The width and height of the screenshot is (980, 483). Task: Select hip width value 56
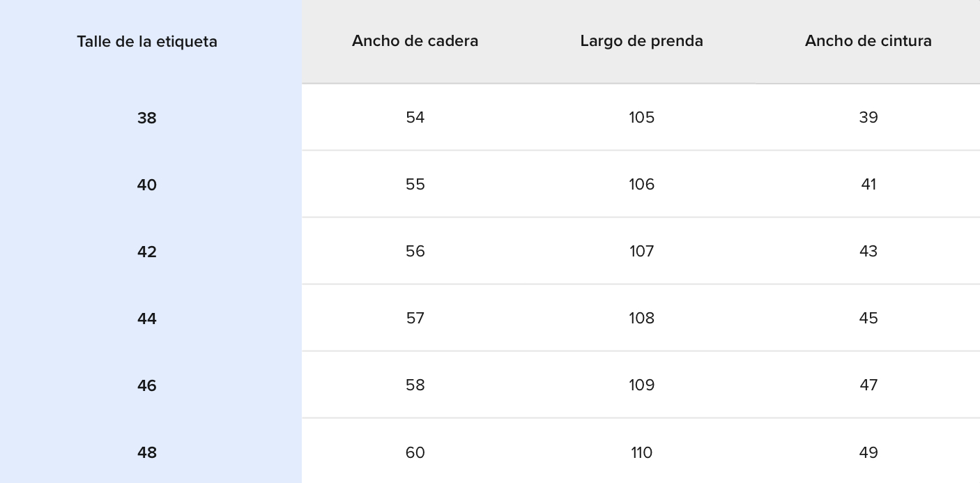[x=415, y=252]
